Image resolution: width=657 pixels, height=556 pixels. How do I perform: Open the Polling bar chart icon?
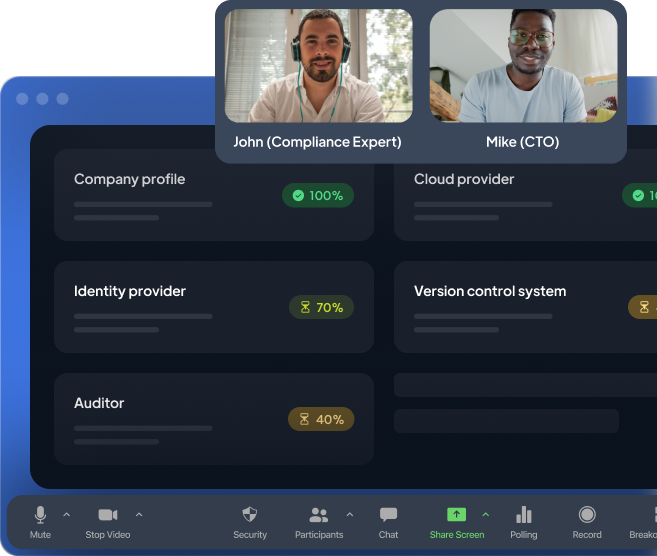pos(524,515)
